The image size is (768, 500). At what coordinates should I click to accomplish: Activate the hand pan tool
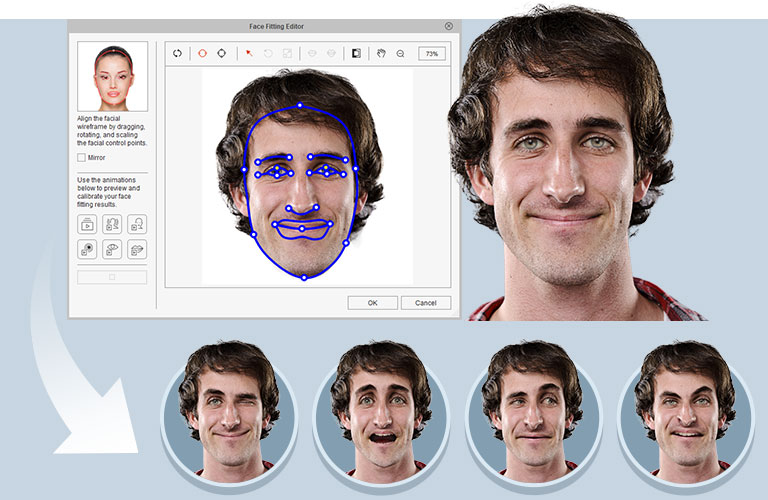click(381, 53)
